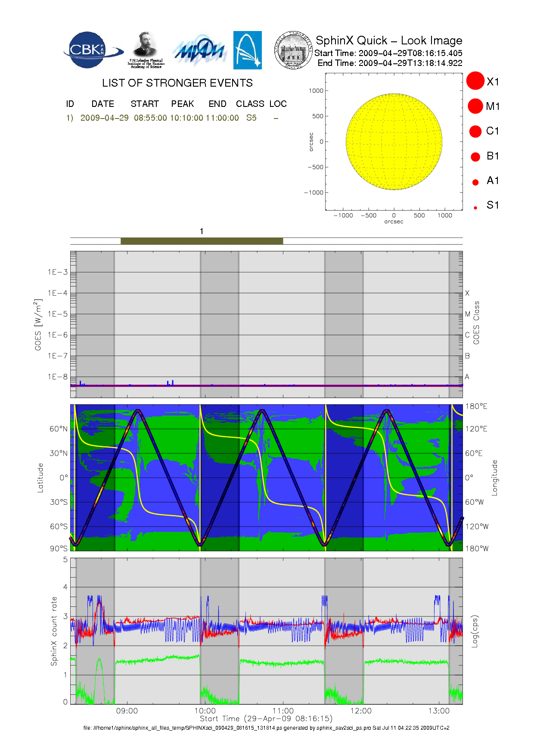Viewport: 534px width, 756px height.
Task: Click the LIST OF STRONGER EVENTS heading
Action: [177, 83]
